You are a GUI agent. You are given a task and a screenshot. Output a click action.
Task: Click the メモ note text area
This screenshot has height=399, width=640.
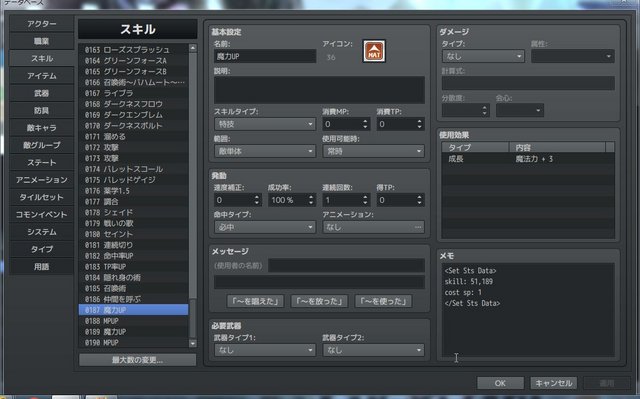[x=528, y=310]
